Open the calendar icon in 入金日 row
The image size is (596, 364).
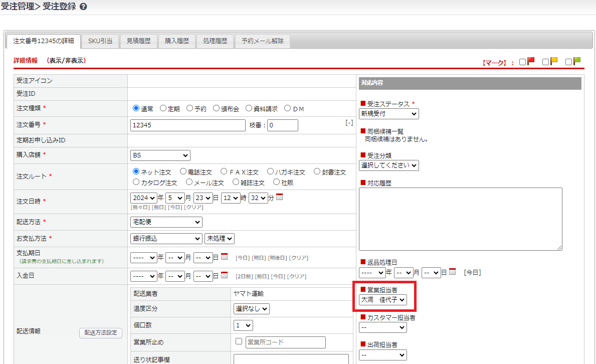225,275
